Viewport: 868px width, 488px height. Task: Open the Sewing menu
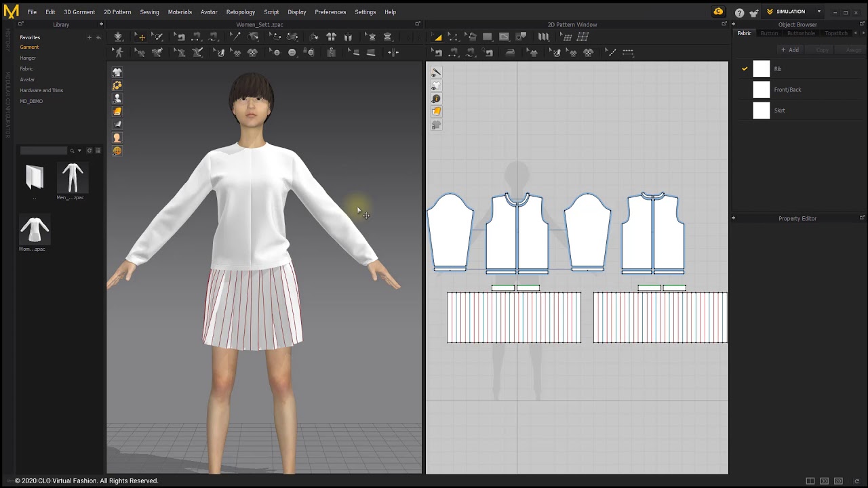tap(149, 12)
